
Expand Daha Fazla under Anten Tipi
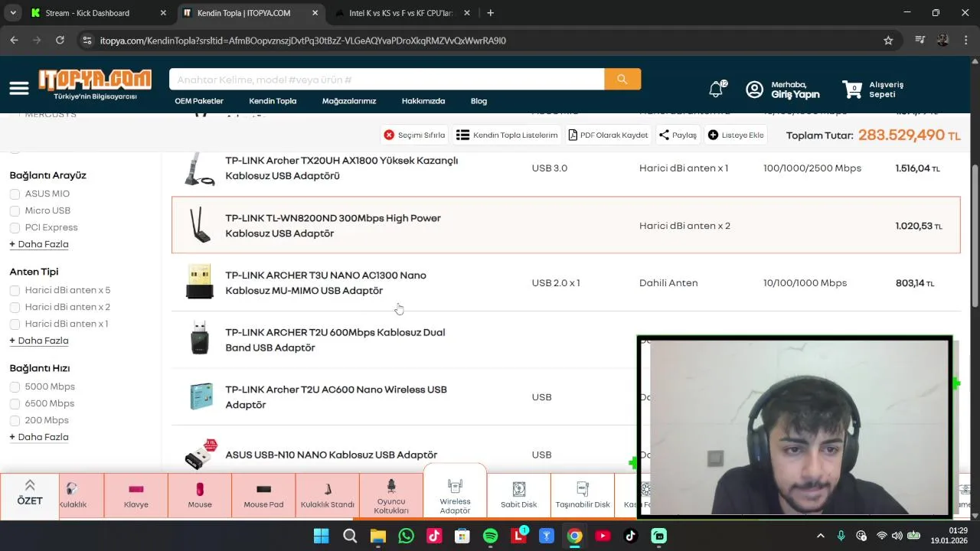tap(39, 341)
